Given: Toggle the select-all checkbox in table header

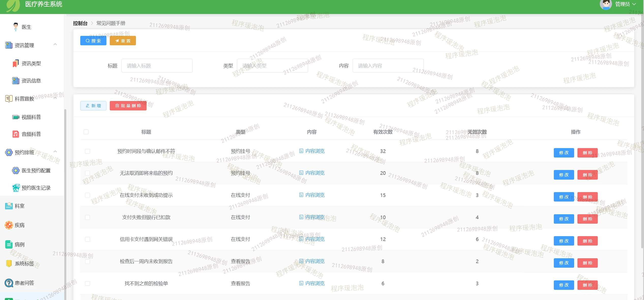Looking at the screenshot, I should coord(86,132).
